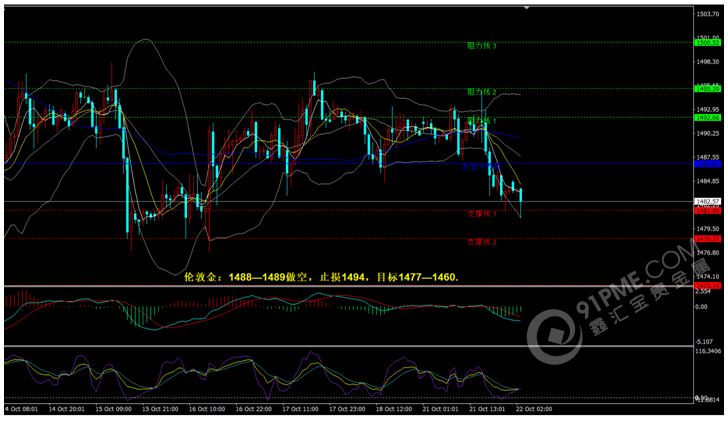Click the 116.3406 oscillator scale value
The width and height of the screenshot is (728, 421).
[708, 352]
